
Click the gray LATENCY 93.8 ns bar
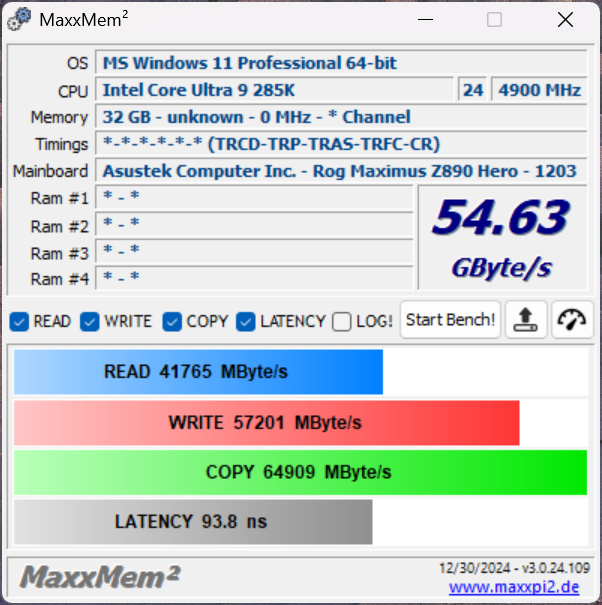193,522
